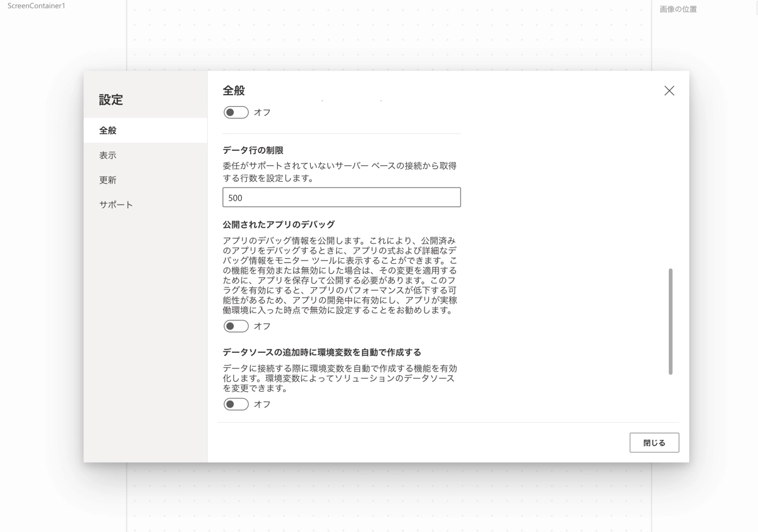Select the 全般 tab in settings sidebar
This screenshot has width=758, height=532.
108,131
